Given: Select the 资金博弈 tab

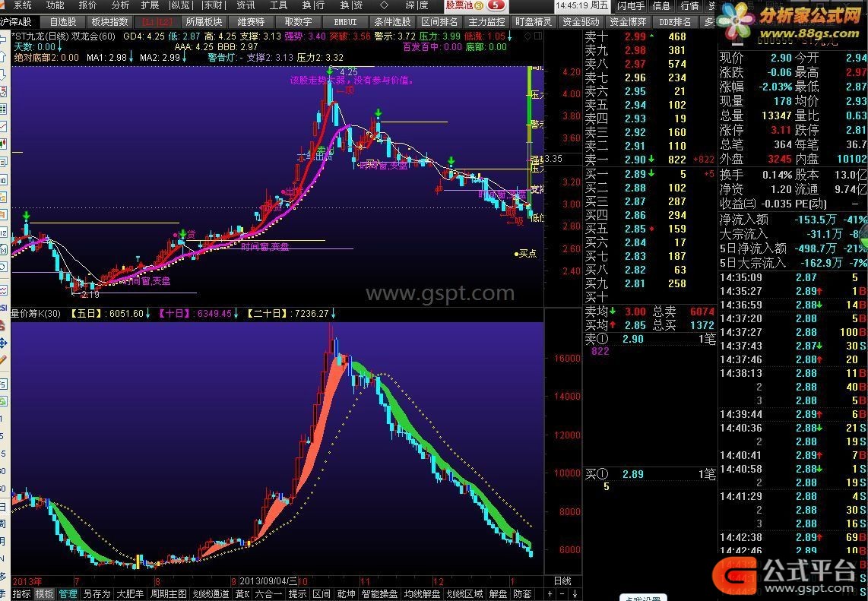Looking at the screenshot, I should point(628,22).
